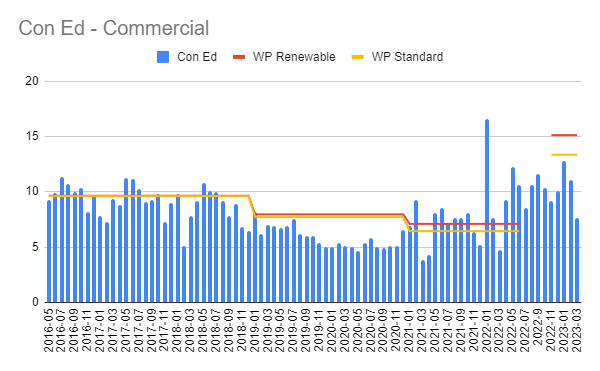The image size is (600, 371).
Task: Click the y-axis label 5
Action: coord(35,247)
